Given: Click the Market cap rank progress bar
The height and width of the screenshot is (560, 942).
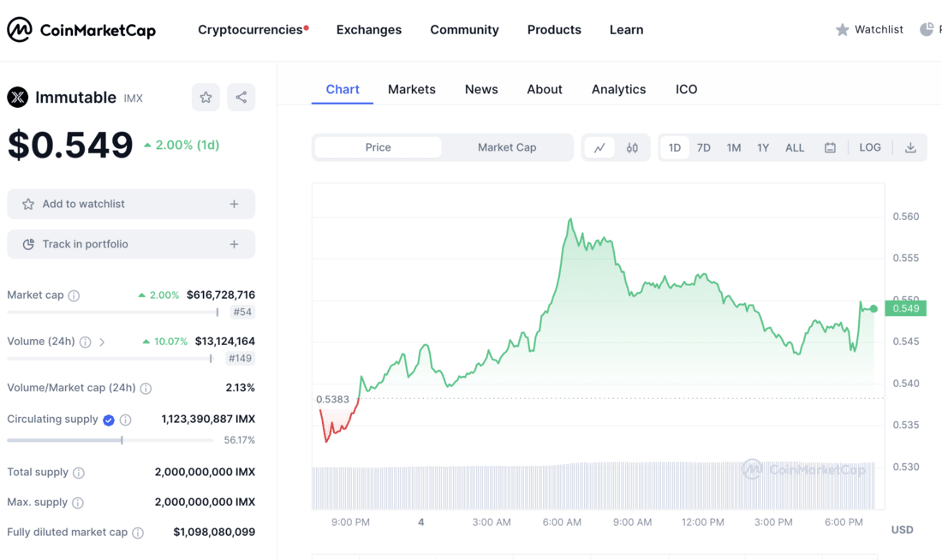Looking at the screenshot, I should [x=113, y=312].
